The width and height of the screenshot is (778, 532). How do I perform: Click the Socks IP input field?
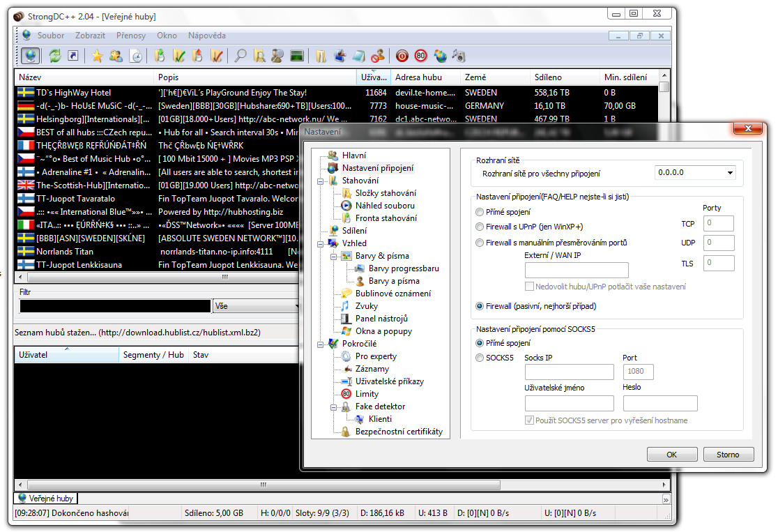[x=569, y=372]
